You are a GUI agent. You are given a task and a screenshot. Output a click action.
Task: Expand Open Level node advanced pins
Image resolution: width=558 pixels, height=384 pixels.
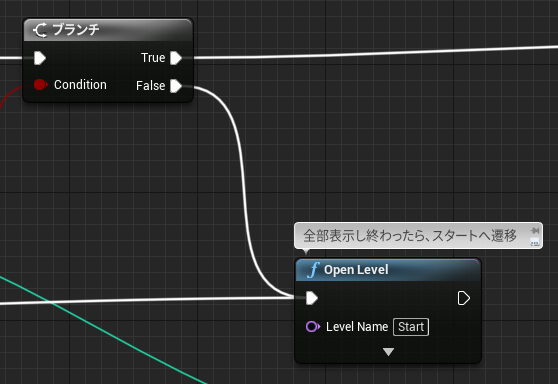pos(388,352)
